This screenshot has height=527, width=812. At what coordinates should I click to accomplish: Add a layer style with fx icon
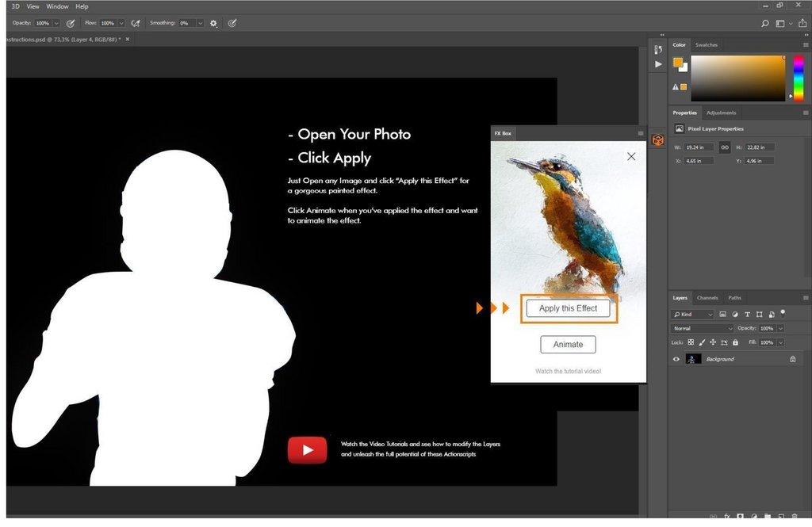[x=726, y=517]
